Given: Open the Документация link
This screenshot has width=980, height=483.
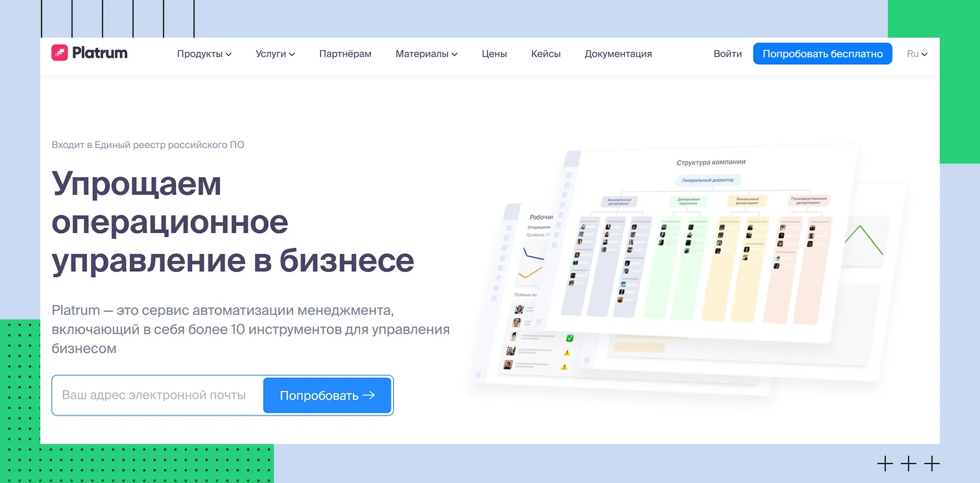Looking at the screenshot, I should tap(618, 54).
